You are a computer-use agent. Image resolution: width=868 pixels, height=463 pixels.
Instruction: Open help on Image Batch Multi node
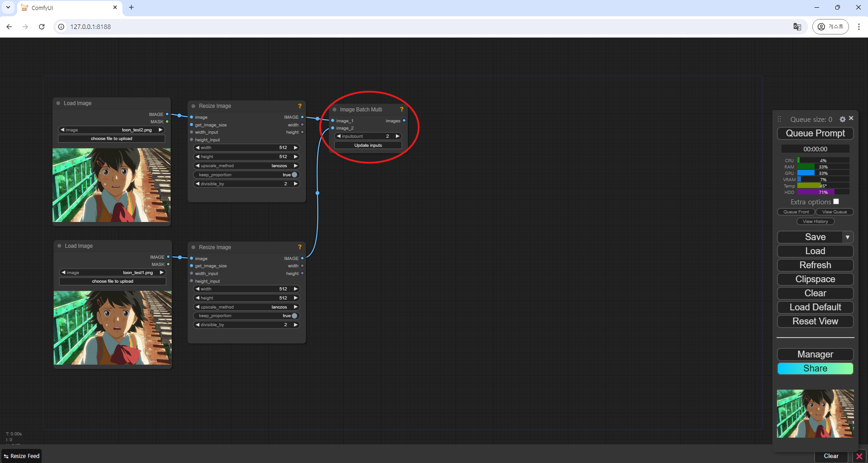(401, 109)
